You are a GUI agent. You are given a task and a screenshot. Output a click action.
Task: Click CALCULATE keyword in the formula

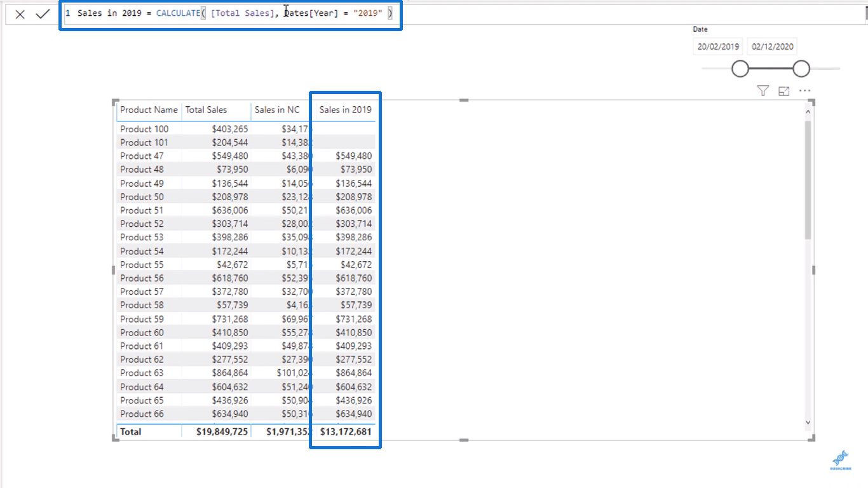(178, 13)
